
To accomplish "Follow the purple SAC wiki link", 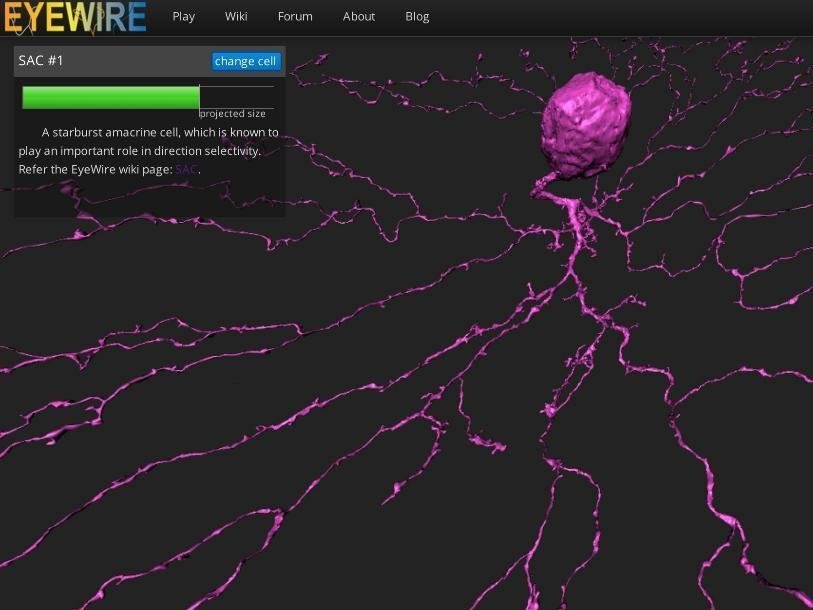I will pyautogui.click(x=186, y=169).
